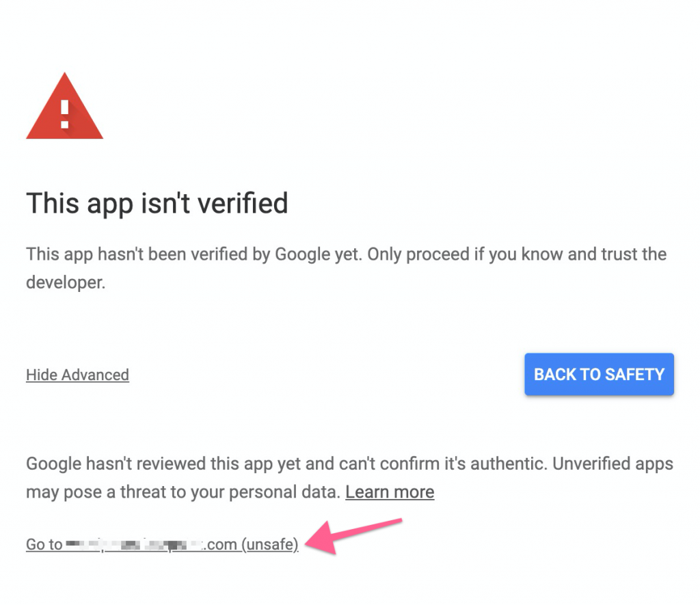Viewport: 700px width, 605px height.
Task: Select the blue BACK TO SAFETY label text
Action: coord(599,374)
